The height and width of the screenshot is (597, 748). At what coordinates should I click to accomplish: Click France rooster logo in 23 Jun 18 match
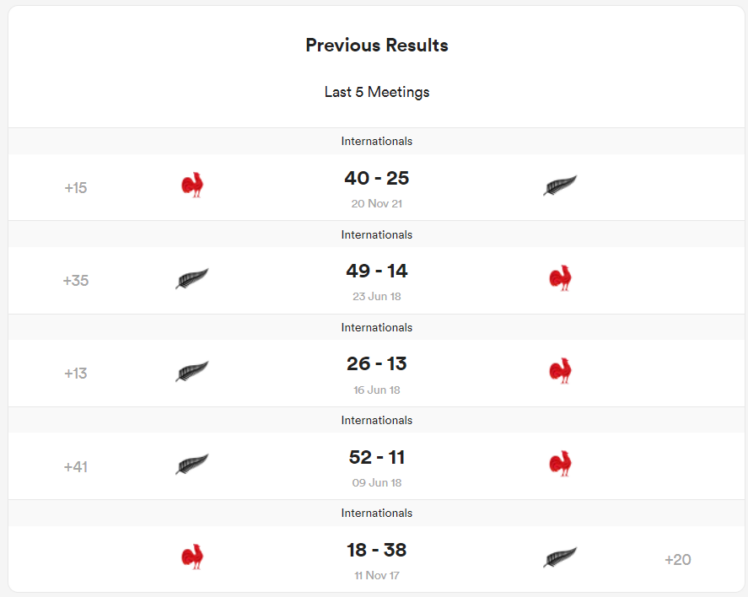[560, 278]
